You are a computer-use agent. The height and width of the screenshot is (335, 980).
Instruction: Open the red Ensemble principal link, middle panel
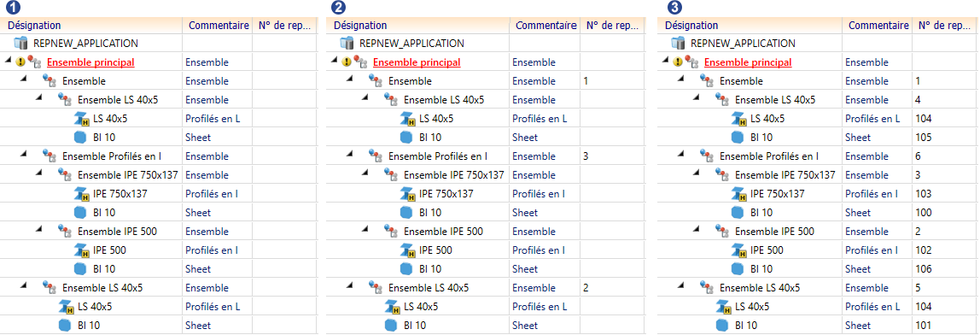coord(417,62)
